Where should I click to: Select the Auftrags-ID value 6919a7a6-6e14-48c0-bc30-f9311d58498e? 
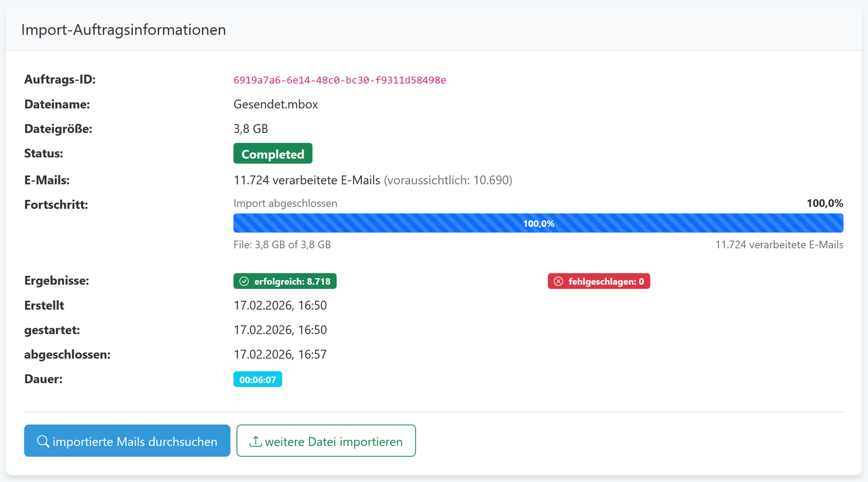(340, 80)
